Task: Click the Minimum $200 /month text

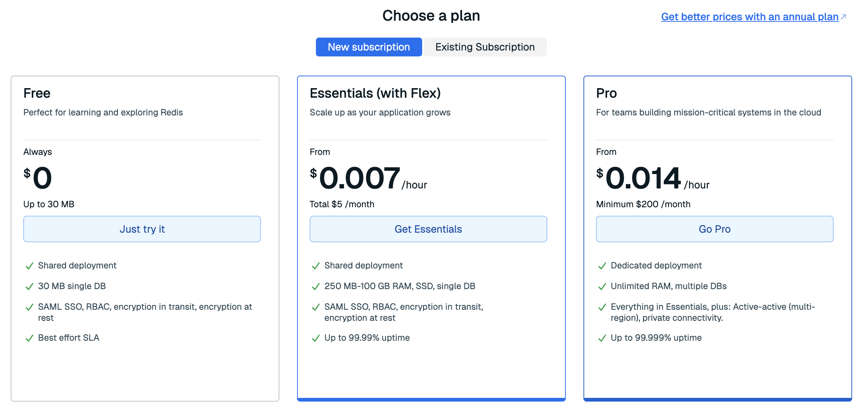Action: (643, 204)
